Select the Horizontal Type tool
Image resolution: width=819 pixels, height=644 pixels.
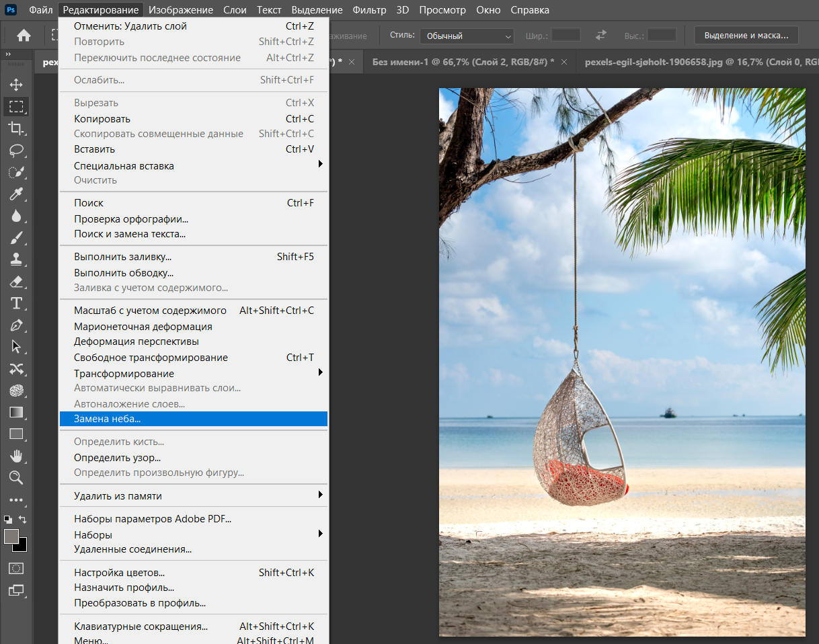tap(16, 303)
